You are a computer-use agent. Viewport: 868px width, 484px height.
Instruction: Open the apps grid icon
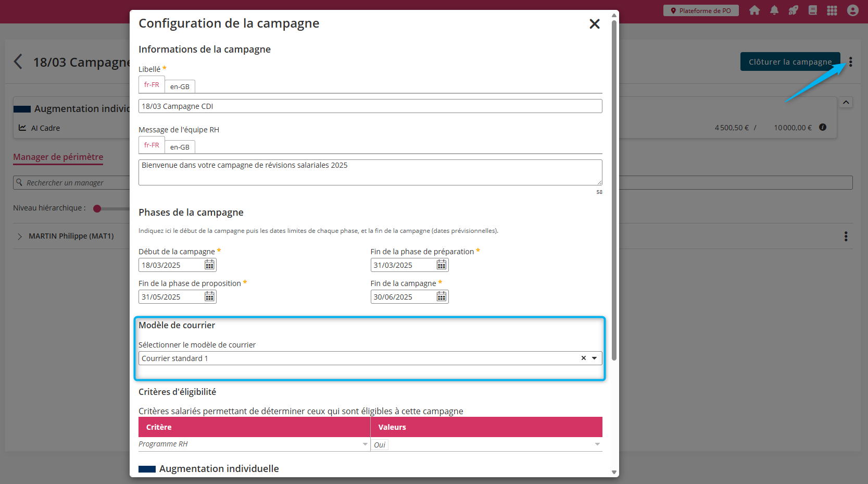(x=832, y=10)
